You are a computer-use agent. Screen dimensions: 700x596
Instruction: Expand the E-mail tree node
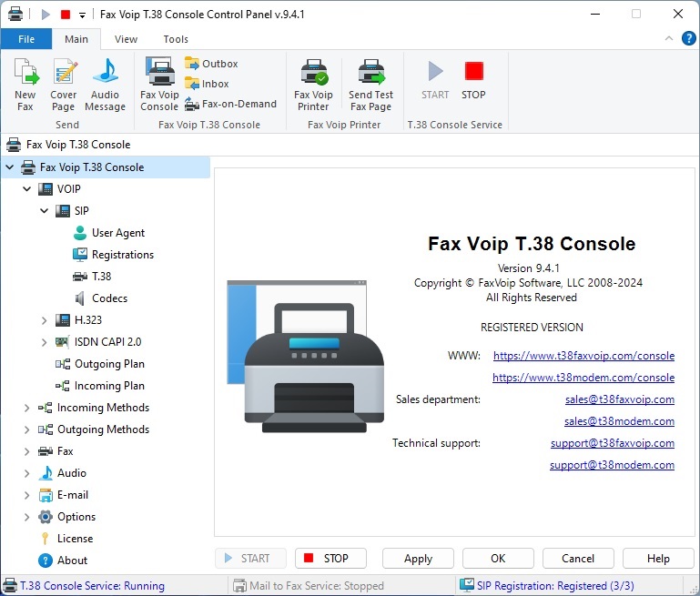[26, 495]
